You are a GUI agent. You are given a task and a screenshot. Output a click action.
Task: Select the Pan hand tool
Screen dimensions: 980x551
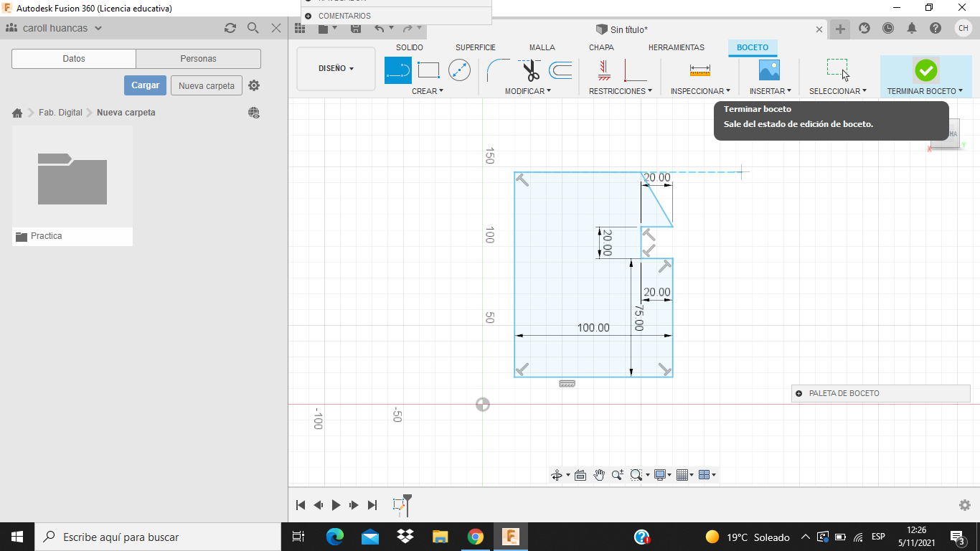click(599, 475)
